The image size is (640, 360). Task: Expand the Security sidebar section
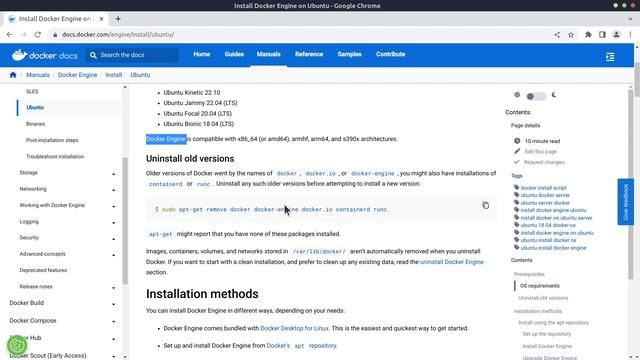(113, 239)
